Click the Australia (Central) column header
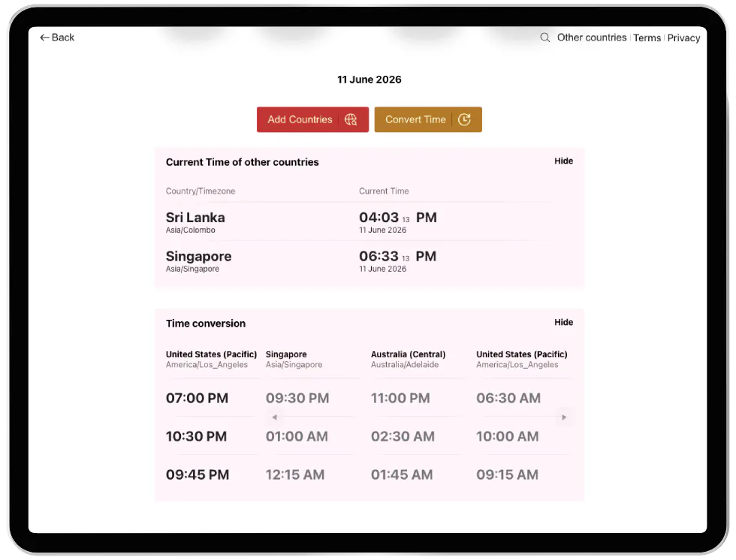The height and width of the screenshot is (560, 736). tap(408, 354)
